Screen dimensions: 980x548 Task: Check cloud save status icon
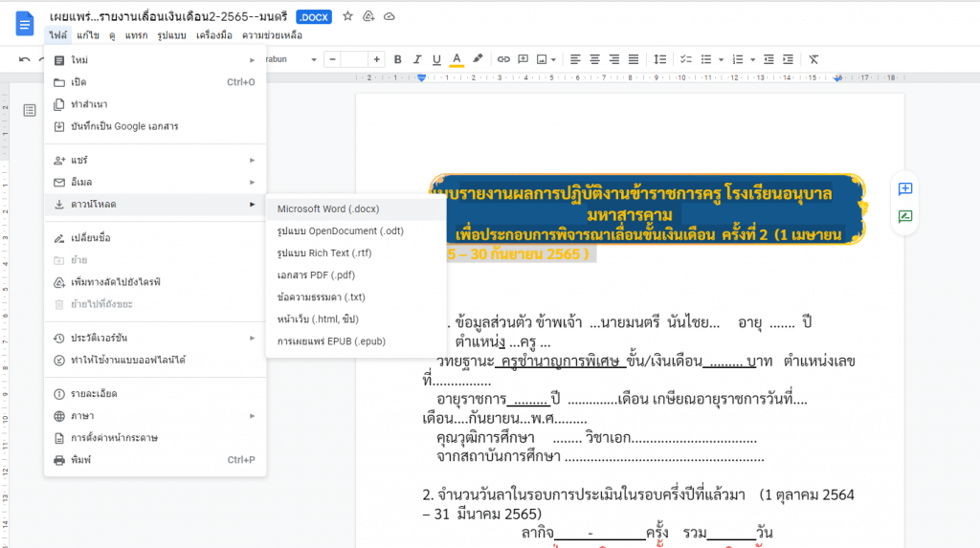(389, 16)
